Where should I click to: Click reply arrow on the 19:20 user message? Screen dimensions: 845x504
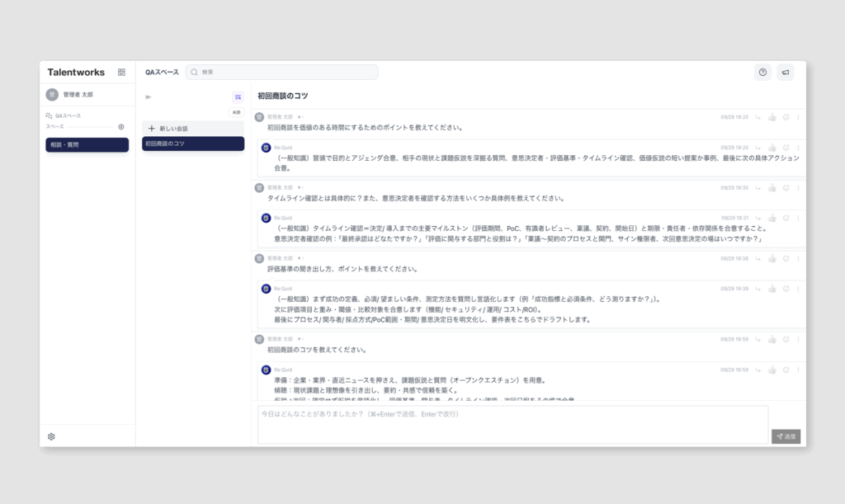coord(758,117)
